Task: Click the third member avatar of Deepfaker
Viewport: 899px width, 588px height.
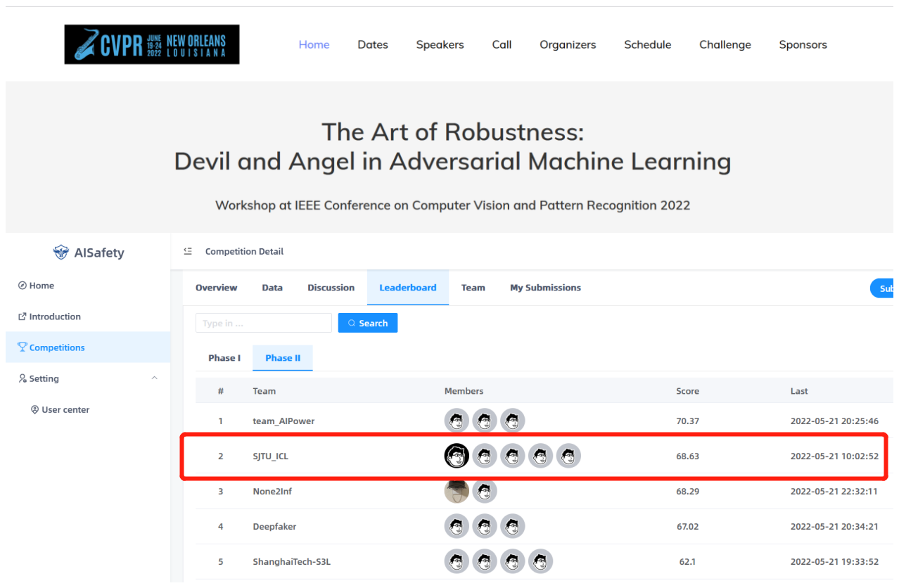Action: tap(512, 526)
